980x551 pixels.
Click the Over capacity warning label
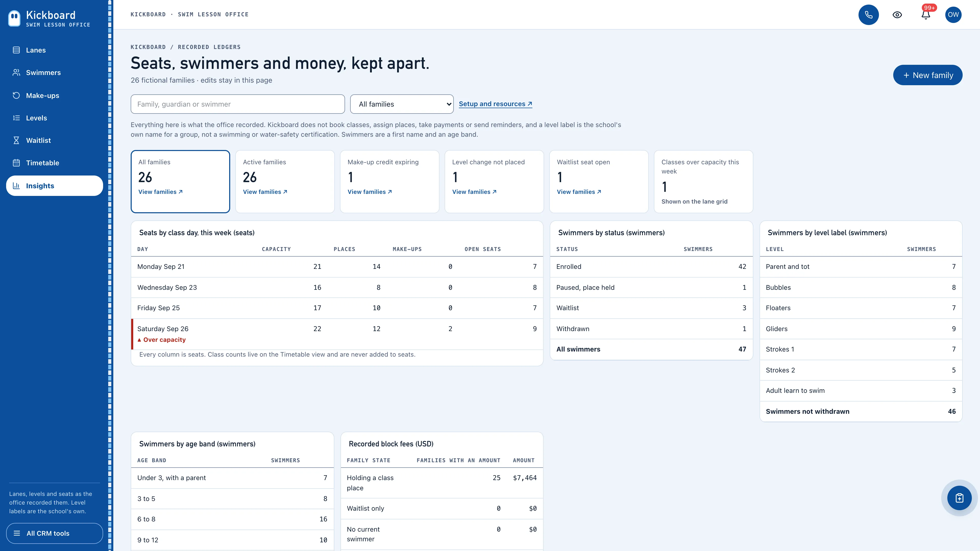click(161, 340)
